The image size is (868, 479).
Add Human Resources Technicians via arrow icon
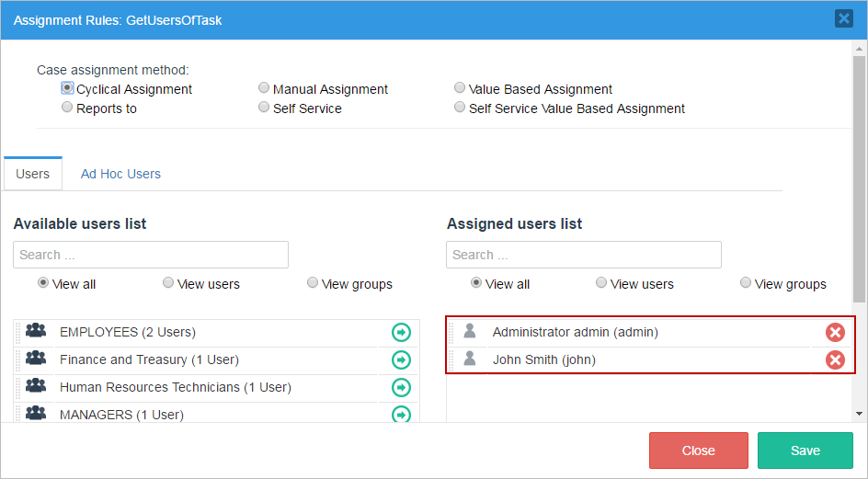401,387
